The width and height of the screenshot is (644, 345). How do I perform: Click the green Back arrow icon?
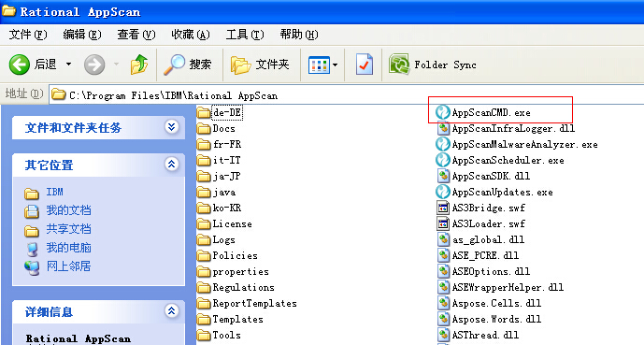(x=20, y=65)
